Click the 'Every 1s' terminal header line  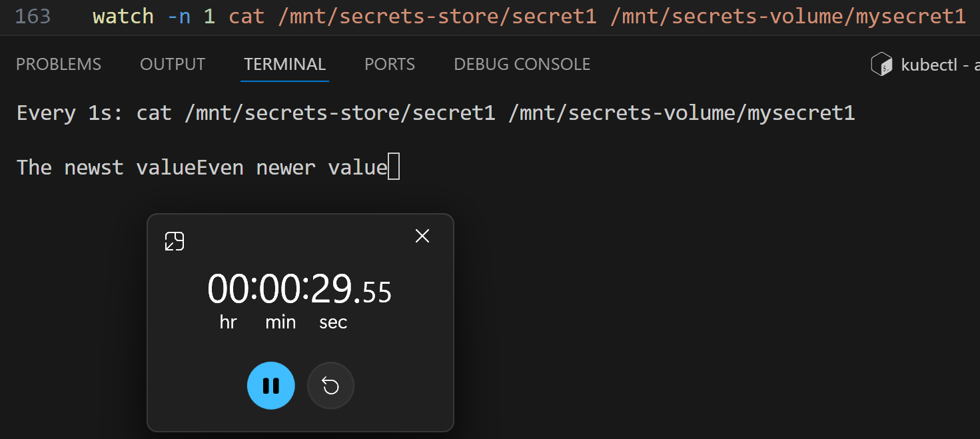pos(436,113)
